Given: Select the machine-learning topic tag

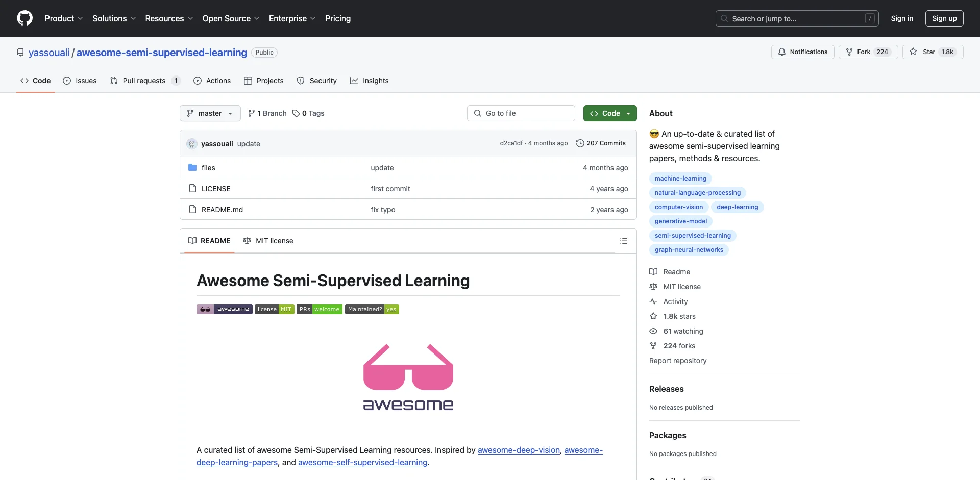Looking at the screenshot, I should [x=680, y=179].
